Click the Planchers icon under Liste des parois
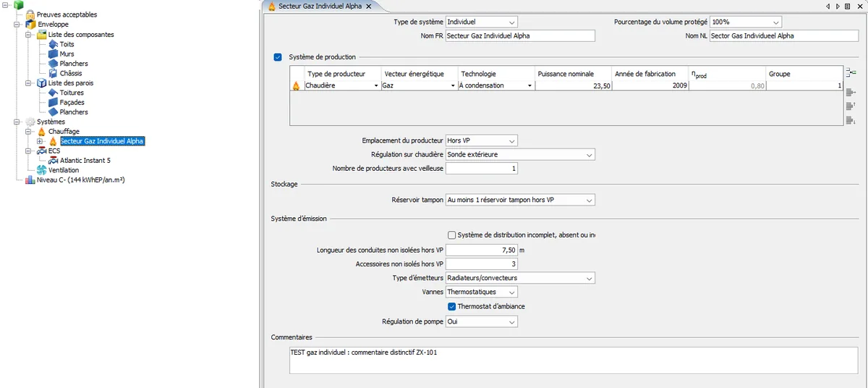 tap(53, 112)
